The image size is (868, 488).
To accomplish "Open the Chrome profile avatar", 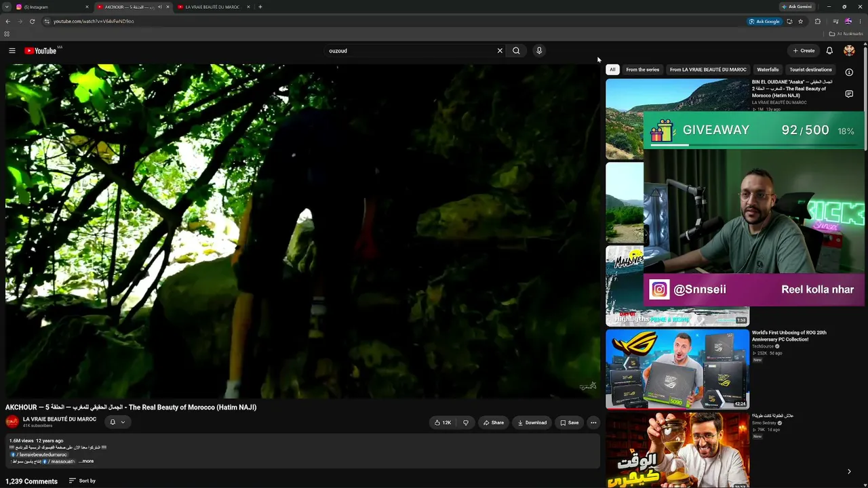I will 848,21.
